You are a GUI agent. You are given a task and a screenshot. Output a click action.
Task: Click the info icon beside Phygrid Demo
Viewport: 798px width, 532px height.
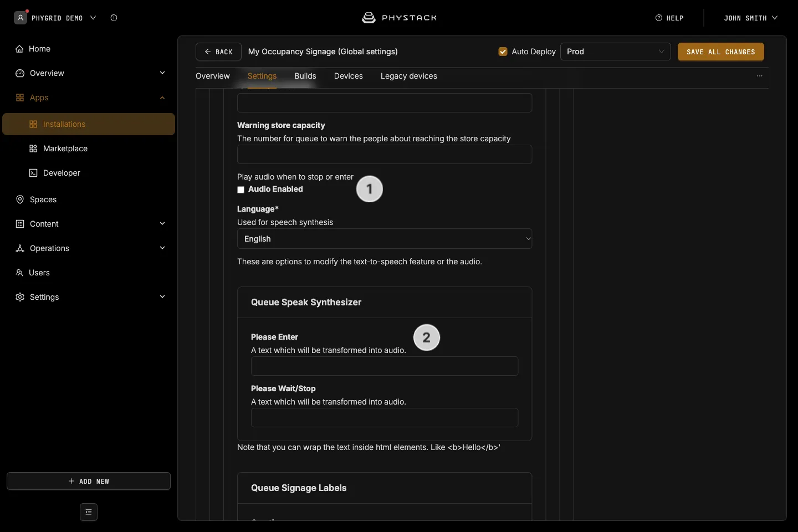(x=114, y=18)
